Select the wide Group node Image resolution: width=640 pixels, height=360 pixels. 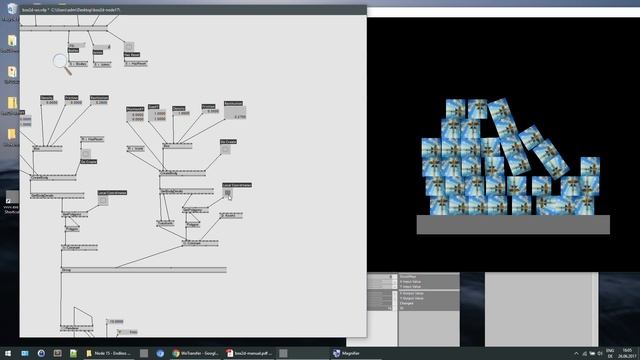click(x=144, y=270)
